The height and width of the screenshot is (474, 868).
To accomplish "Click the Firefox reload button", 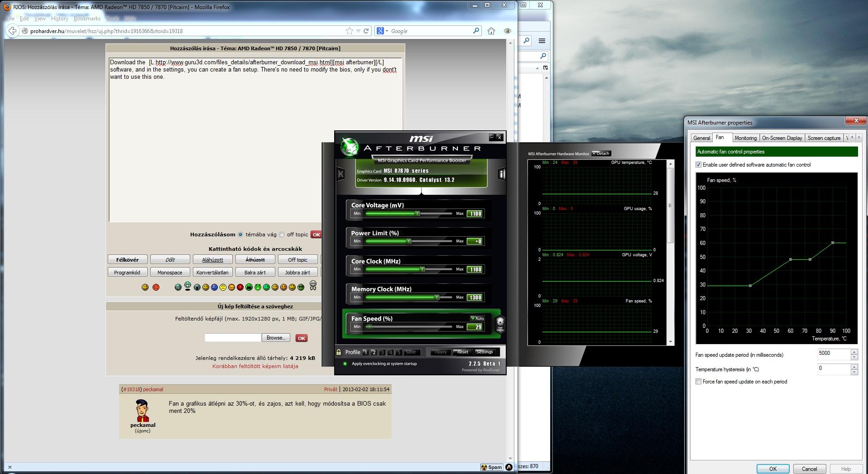I will click(366, 31).
